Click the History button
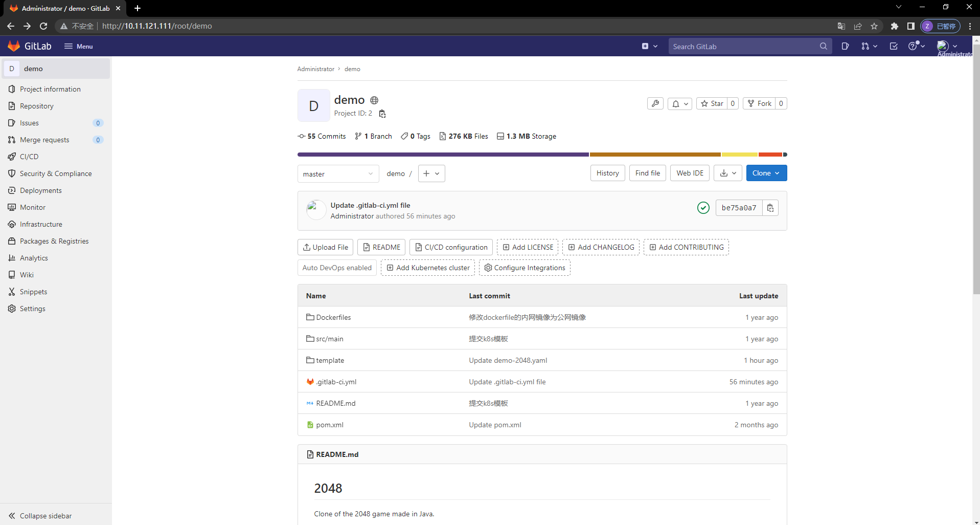This screenshot has height=525, width=980. click(607, 173)
